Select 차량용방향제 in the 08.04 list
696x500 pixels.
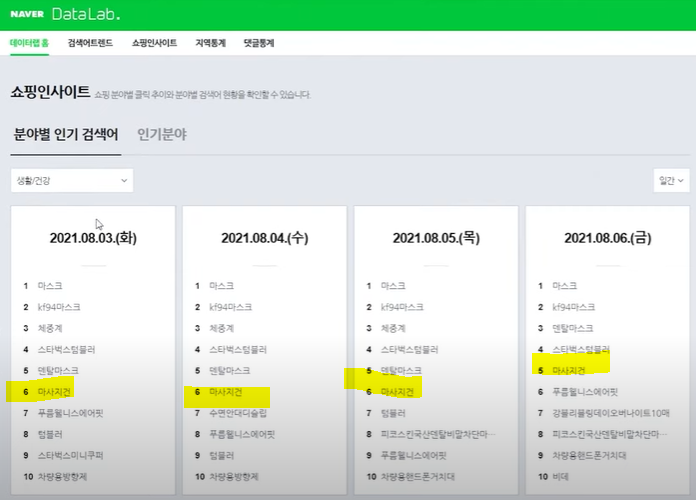pyautogui.click(x=234, y=477)
